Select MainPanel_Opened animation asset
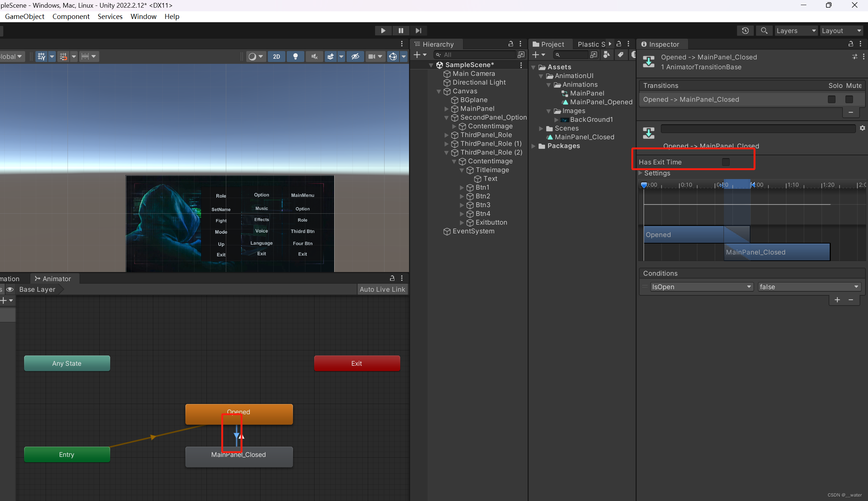Viewport: 868px width, 501px height. click(601, 102)
